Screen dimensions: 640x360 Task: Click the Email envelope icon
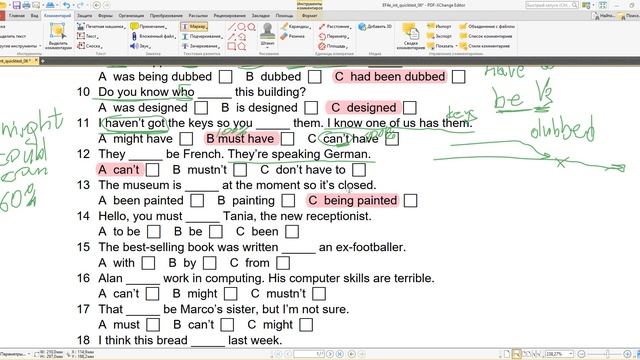tap(36, 5)
